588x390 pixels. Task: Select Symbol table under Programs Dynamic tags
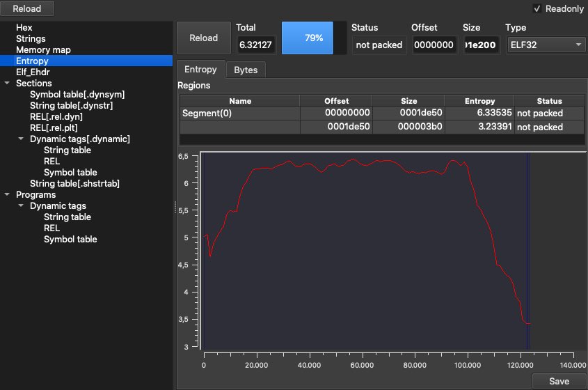(70, 239)
